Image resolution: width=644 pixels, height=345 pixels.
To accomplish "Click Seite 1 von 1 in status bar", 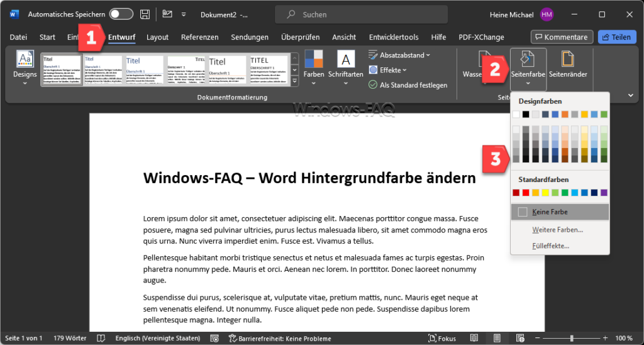I will point(23,339).
